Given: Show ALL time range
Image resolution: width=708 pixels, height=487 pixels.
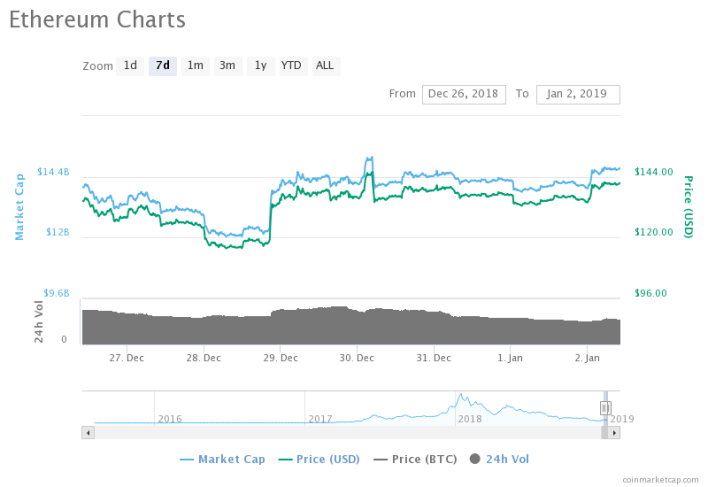Looking at the screenshot, I should click(325, 66).
